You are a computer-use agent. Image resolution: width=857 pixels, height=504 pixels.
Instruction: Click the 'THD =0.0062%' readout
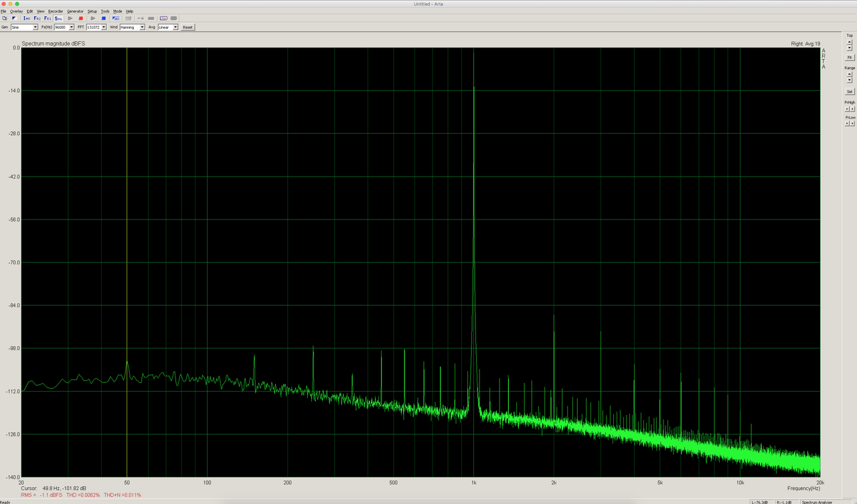(x=83, y=495)
